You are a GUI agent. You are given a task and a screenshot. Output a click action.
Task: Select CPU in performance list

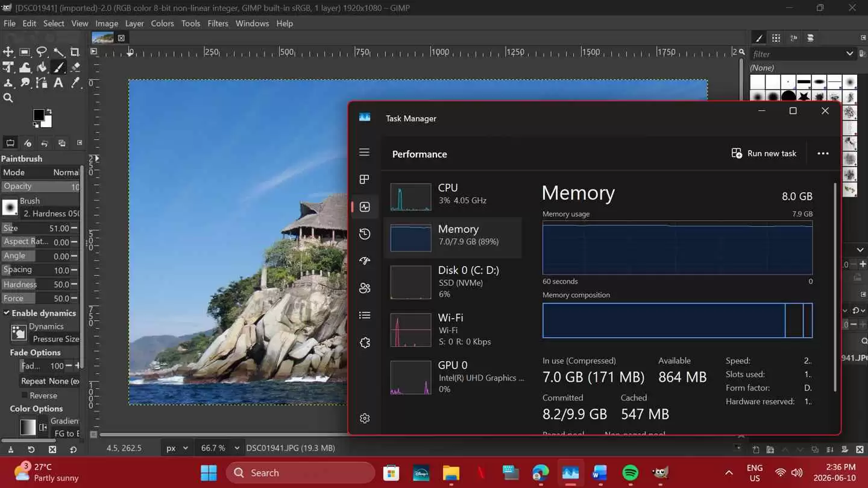(x=453, y=196)
